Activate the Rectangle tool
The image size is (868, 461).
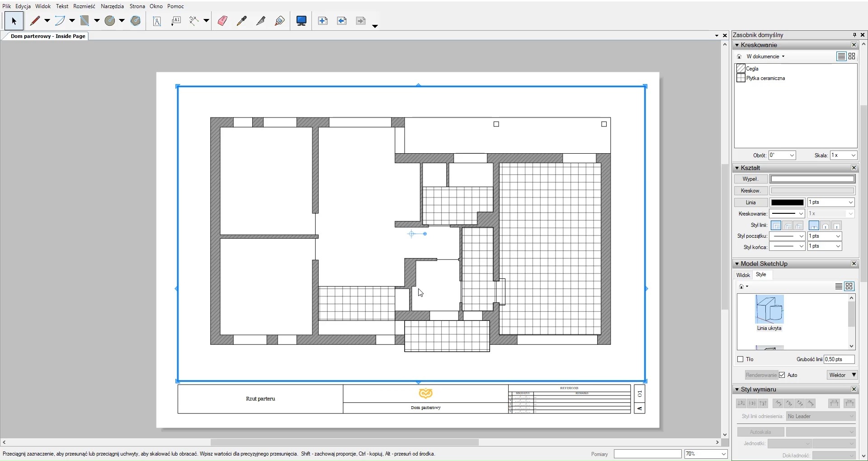pyautogui.click(x=85, y=21)
